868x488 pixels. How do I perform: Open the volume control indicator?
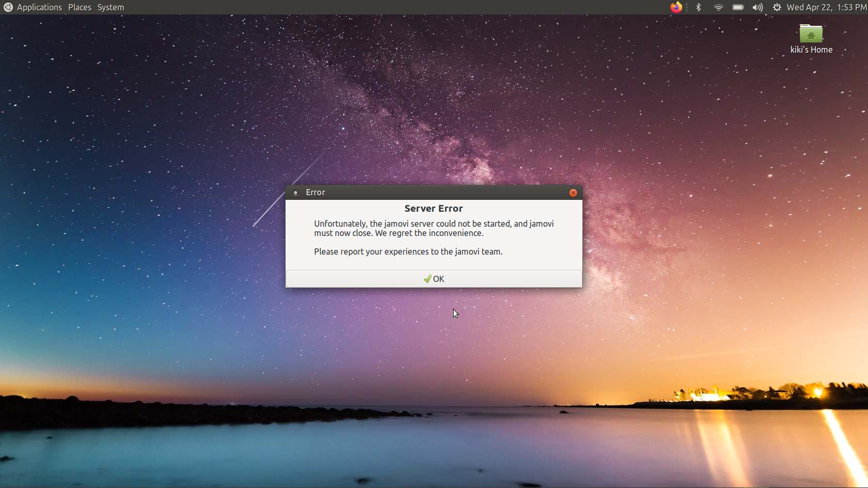(x=757, y=7)
